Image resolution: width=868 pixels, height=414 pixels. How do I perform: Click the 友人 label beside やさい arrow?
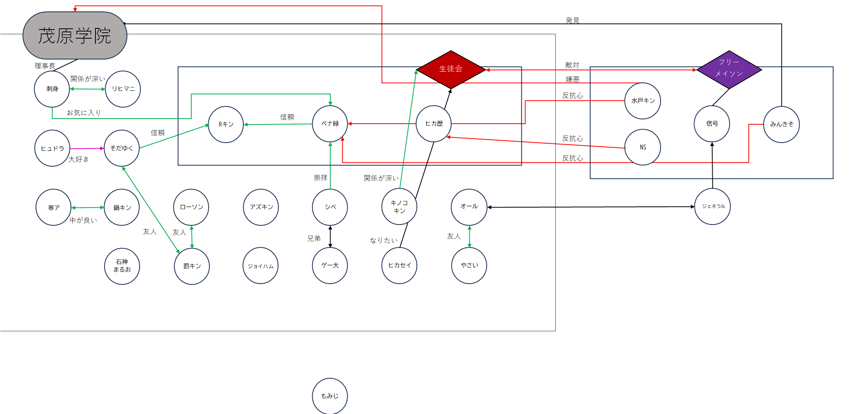pos(454,236)
